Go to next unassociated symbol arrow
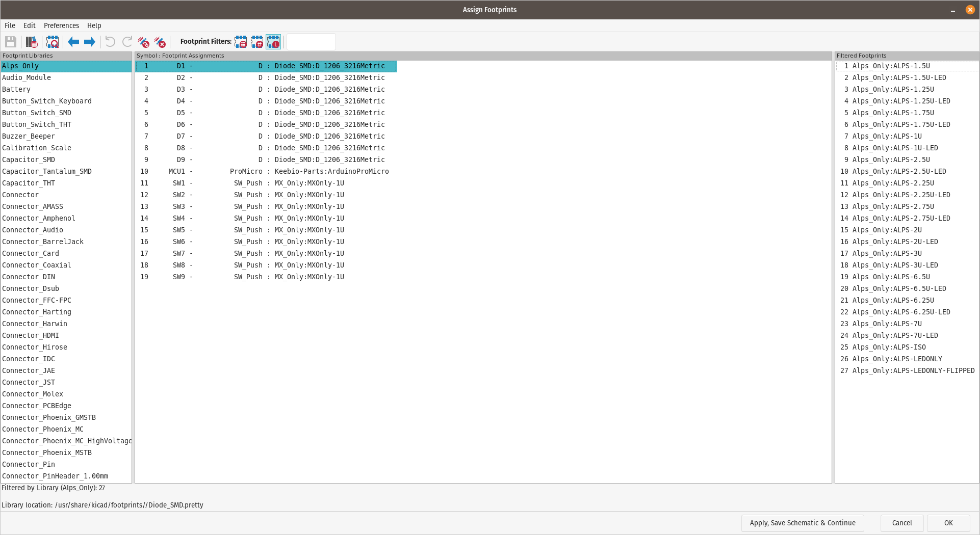This screenshot has width=980, height=535. click(x=90, y=42)
